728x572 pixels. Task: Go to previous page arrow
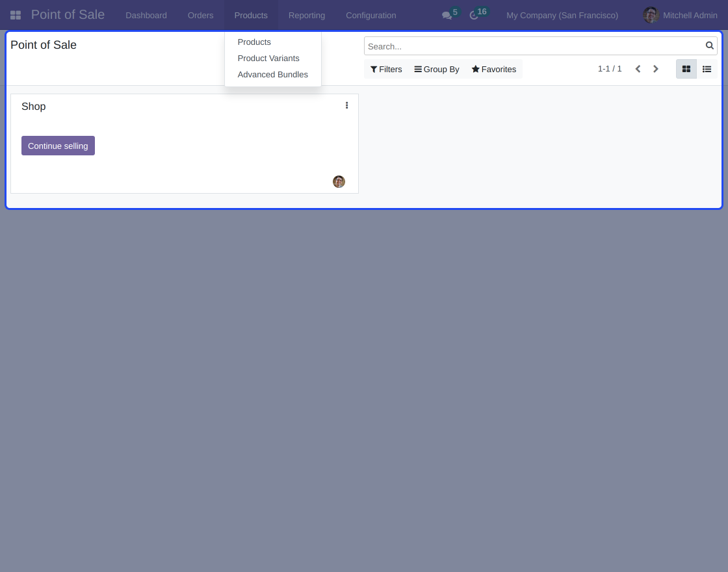point(638,69)
